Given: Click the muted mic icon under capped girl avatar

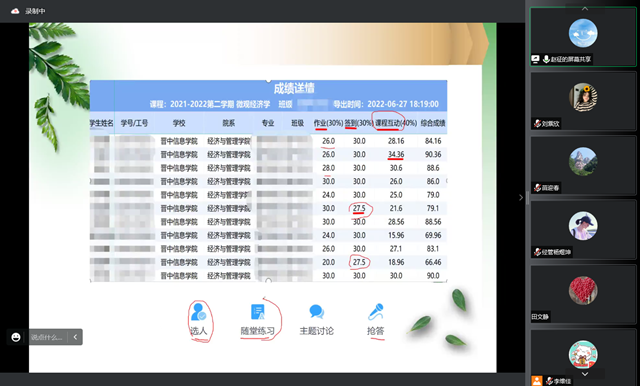Looking at the screenshot, I should pos(538,252).
